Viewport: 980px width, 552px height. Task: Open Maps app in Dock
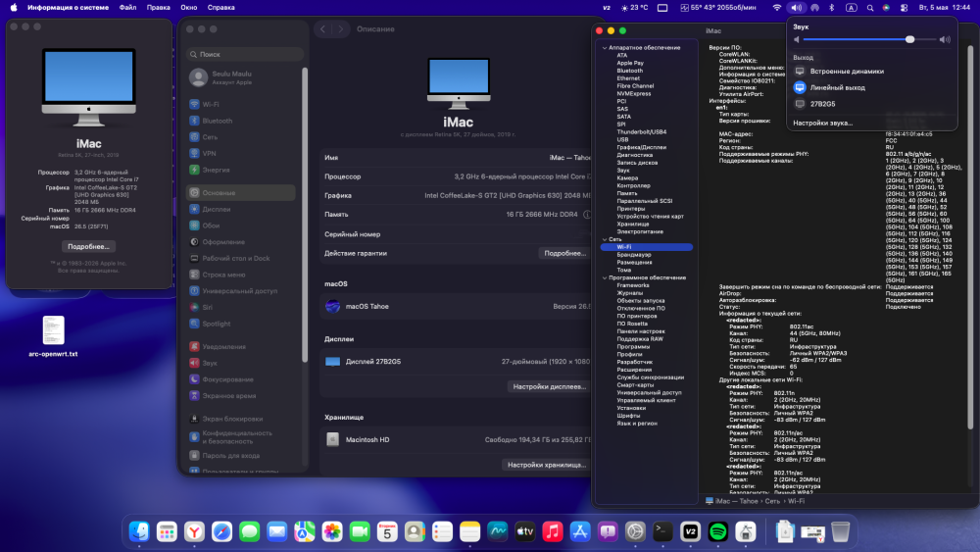click(x=305, y=531)
